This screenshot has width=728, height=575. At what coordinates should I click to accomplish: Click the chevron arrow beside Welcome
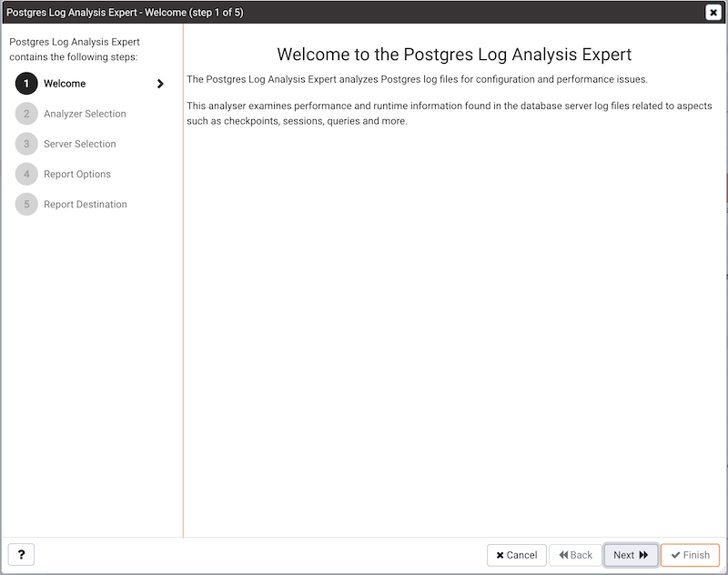160,84
